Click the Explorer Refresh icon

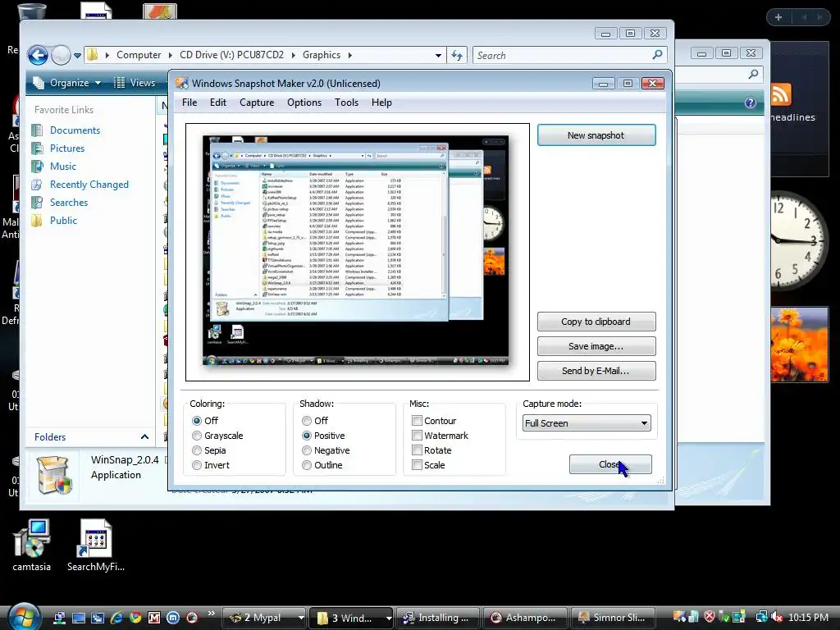pos(457,55)
